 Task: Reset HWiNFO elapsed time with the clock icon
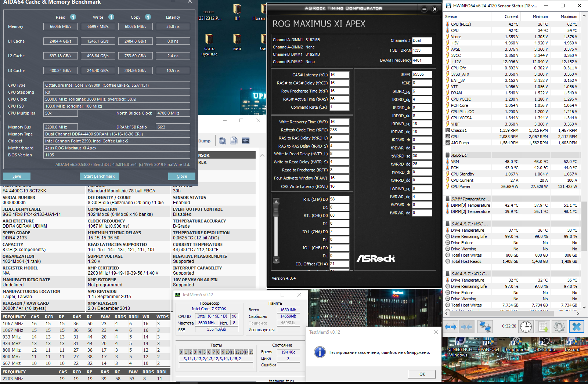click(x=526, y=326)
